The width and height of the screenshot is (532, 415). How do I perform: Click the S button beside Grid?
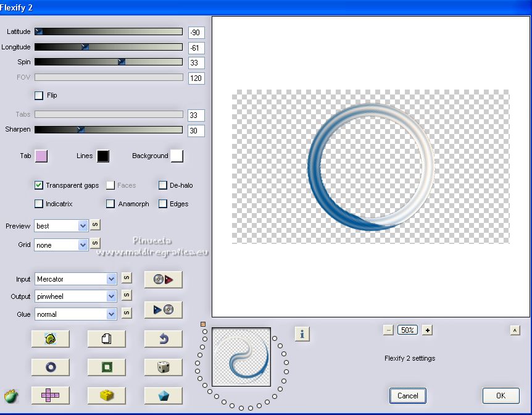point(95,243)
